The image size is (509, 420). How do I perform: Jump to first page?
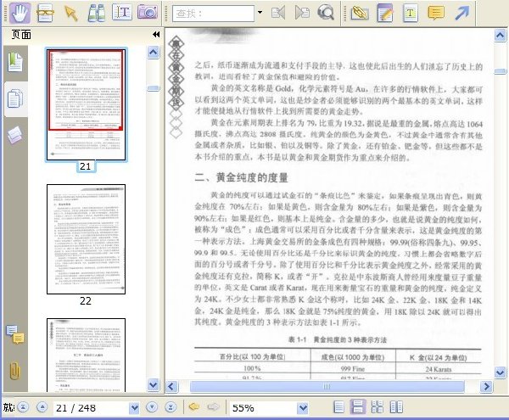pos(23,407)
